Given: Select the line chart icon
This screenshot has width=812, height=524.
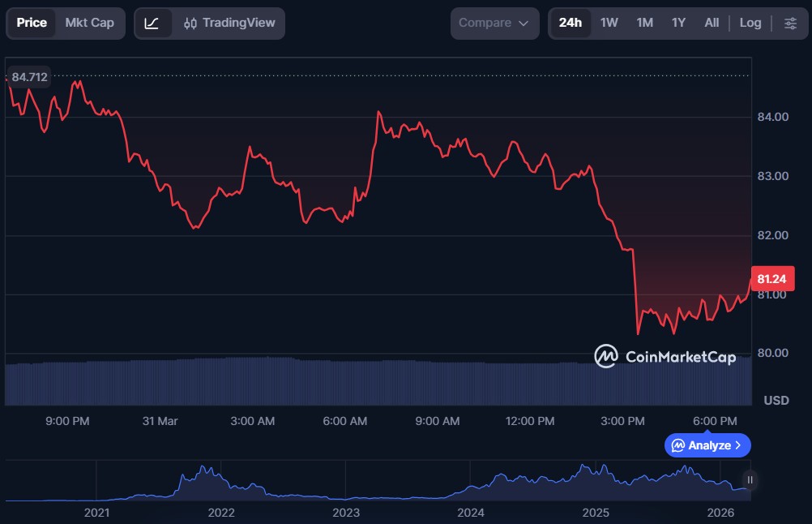Looking at the screenshot, I should tap(152, 24).
